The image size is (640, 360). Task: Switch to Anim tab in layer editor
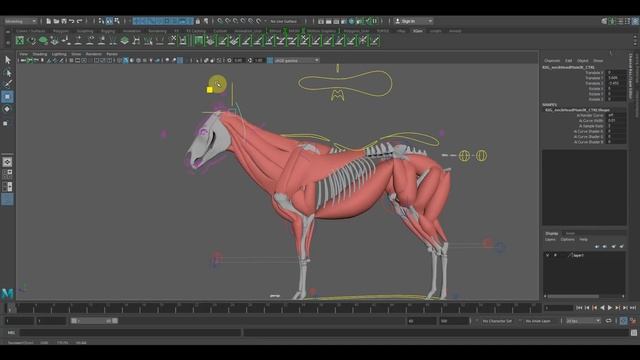(570, 233)
